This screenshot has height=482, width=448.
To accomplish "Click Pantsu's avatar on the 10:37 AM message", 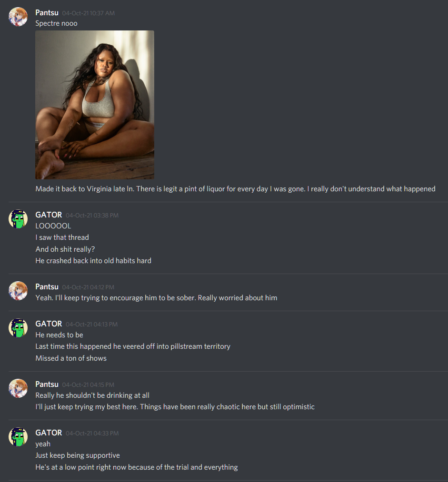I will tap(18, 17).
